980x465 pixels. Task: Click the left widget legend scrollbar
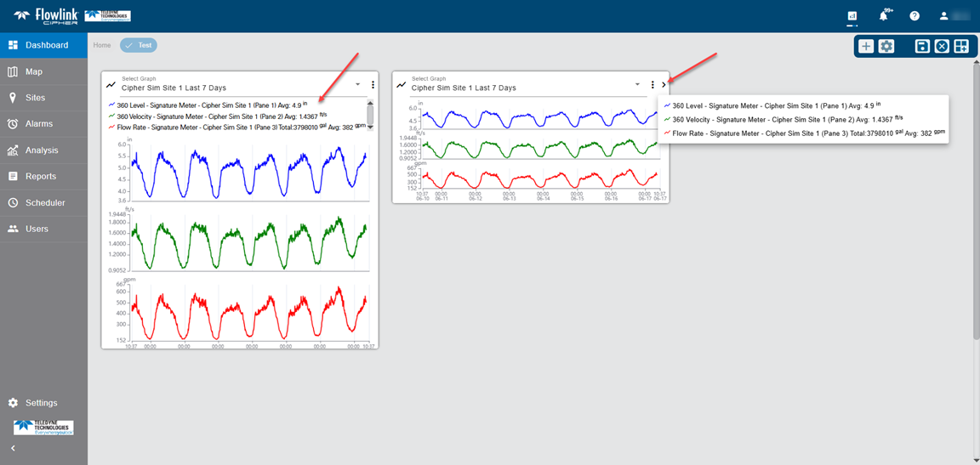point(370,115)
